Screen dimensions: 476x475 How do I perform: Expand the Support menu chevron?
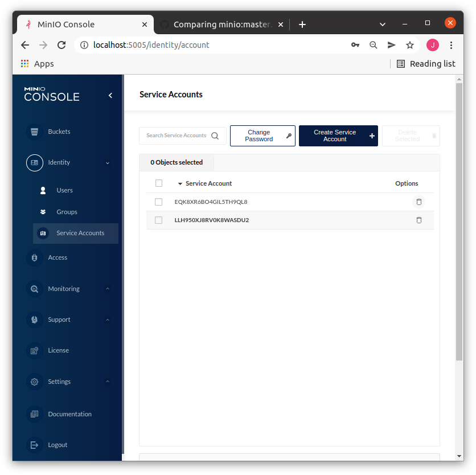(108, 320)
